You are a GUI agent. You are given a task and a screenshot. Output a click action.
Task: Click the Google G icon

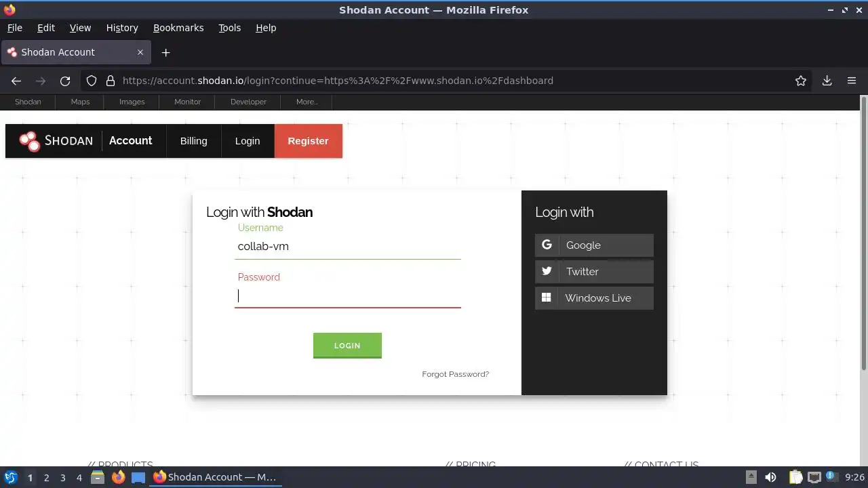(x=547, y=245)
